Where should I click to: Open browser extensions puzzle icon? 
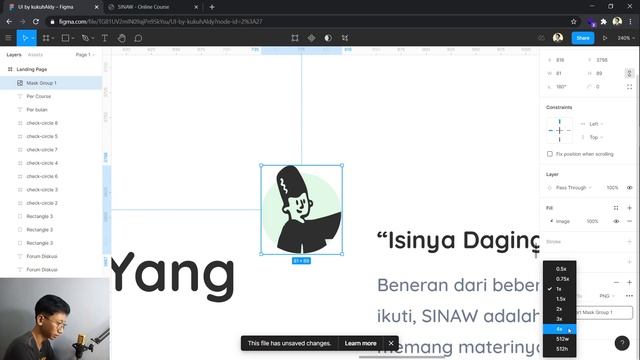pos(604,22)
